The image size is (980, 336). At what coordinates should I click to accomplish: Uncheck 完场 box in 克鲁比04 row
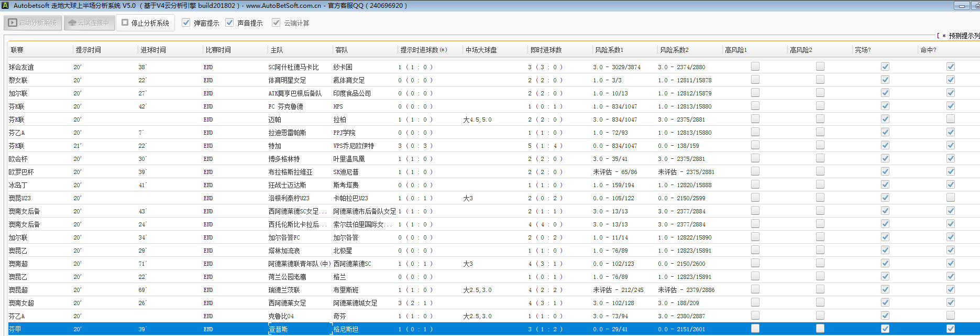[x=885, y=316]
